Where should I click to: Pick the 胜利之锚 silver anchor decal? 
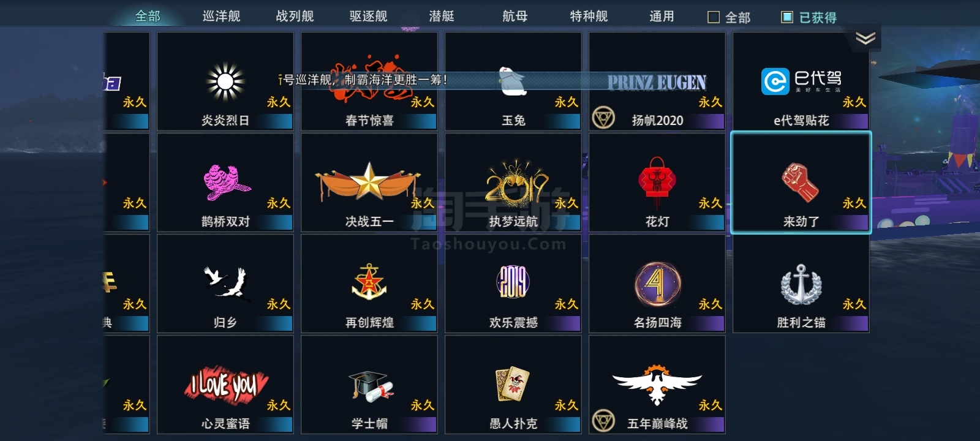point(801,284)
